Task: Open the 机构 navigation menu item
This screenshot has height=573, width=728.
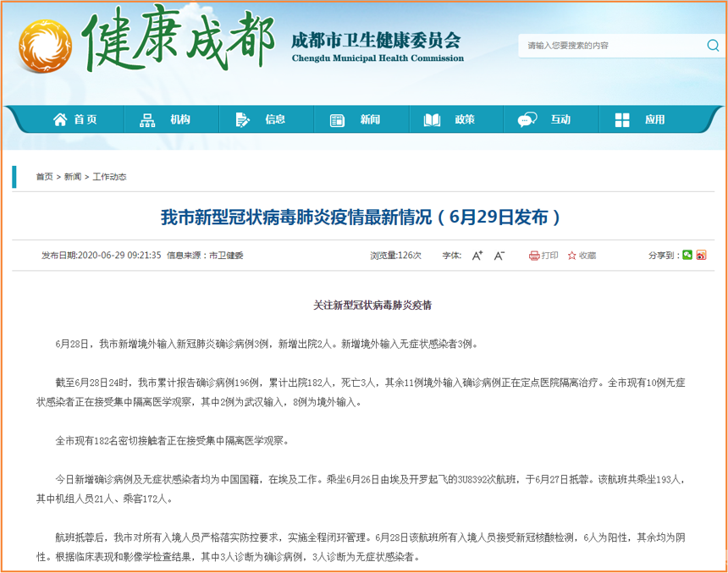Action: point(180,119)
